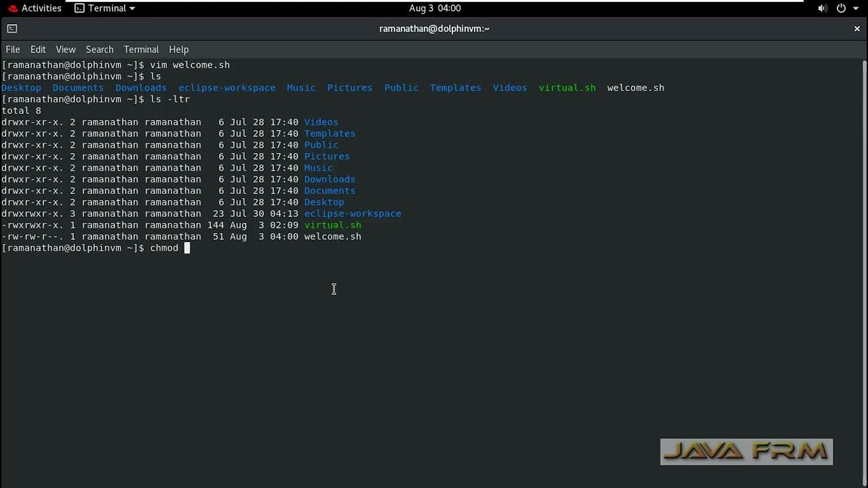Expand the system menu dropdown arrow

tap(856, 8)
